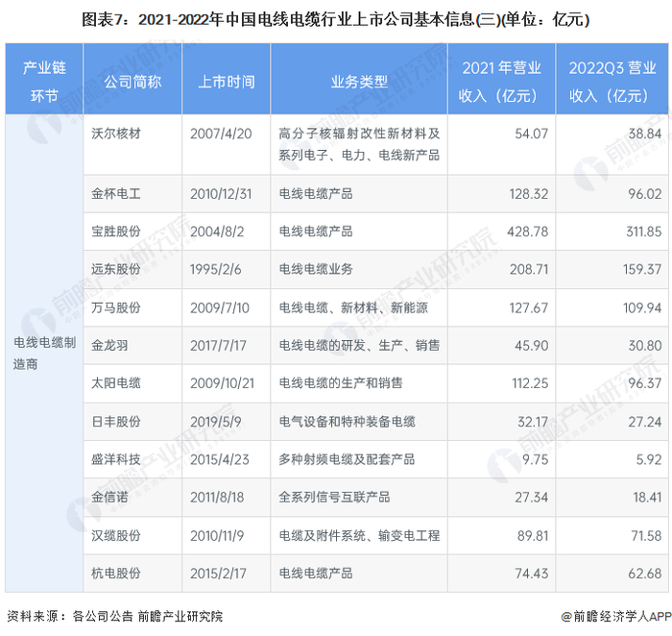Click company name 宝胜股份
The width and height of the screenshot is (672, 636).
point(116,232)
